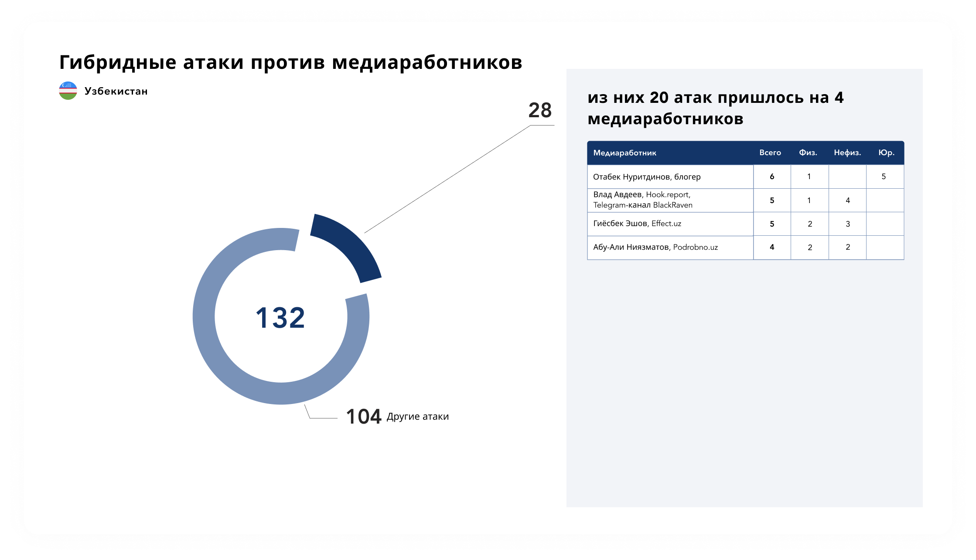976x560 pixels.
Task: Click the Юр. column header
Action: [886, 153]
